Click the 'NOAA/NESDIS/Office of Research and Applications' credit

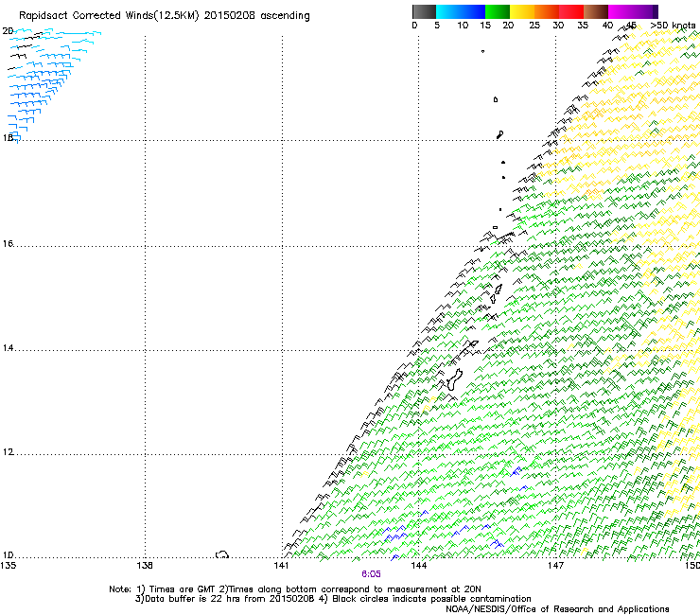(x=557, y=609)
